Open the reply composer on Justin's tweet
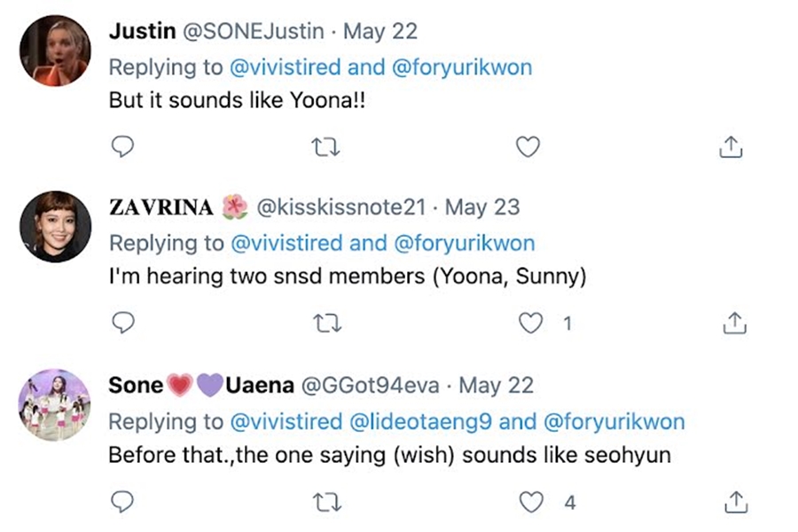This screenshot has width=798, height=532. (122, 146)
